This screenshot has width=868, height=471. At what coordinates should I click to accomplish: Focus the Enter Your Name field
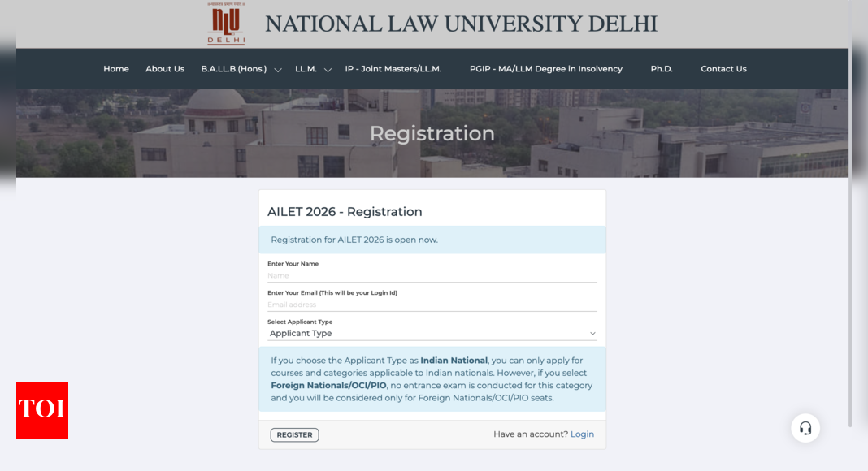tap(432, 276)
